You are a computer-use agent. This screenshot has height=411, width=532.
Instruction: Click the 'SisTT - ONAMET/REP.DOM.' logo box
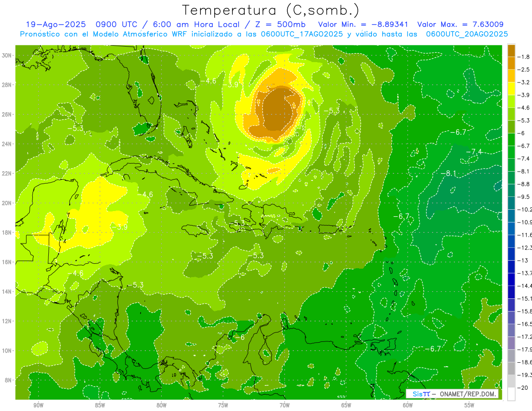point(451,394)
